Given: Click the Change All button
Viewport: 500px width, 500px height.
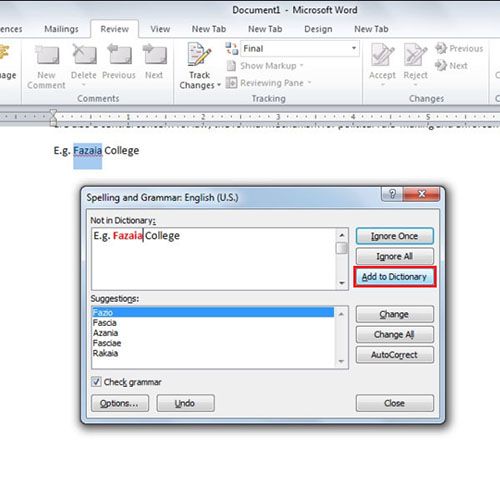Looking at the screenshot, I should pos(395,334).
